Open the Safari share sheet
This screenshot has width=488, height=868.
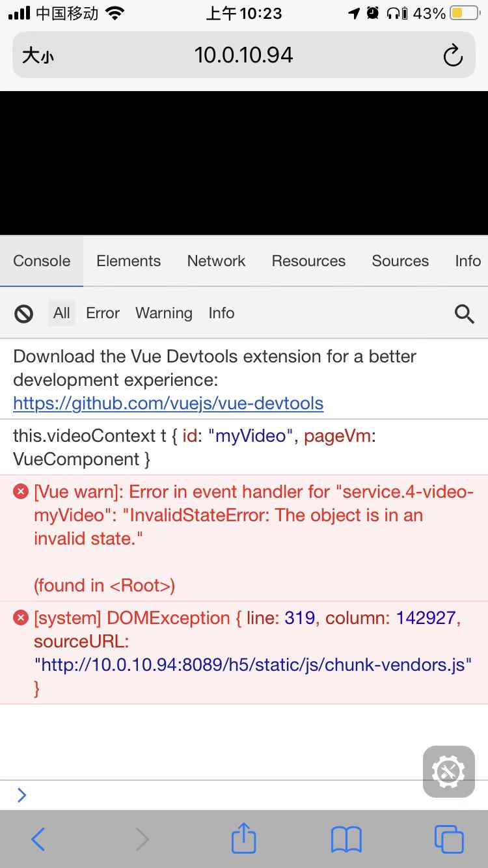244,838
